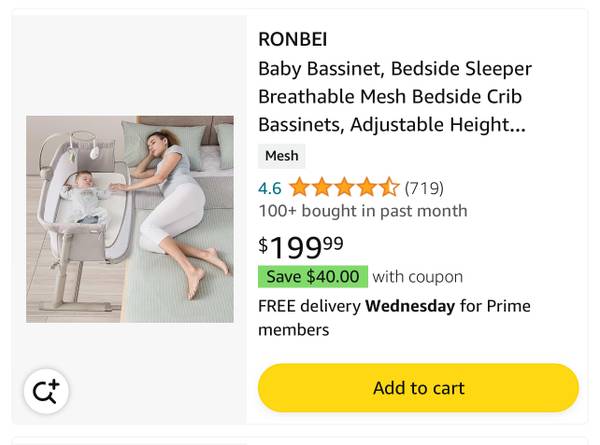This screenshot has width=600, height=445.
Task: Click the magnifier visual search icon
Action: tap(45, 392)
